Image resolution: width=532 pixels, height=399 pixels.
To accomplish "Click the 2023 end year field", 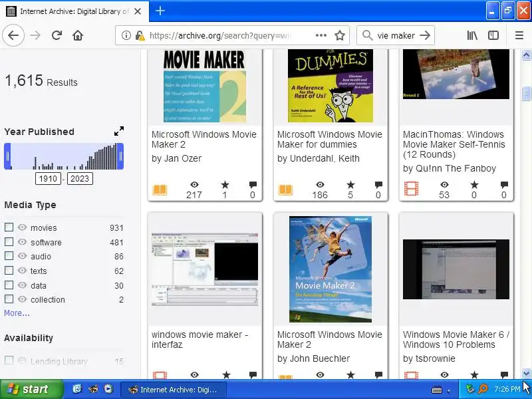I will 80,178.
